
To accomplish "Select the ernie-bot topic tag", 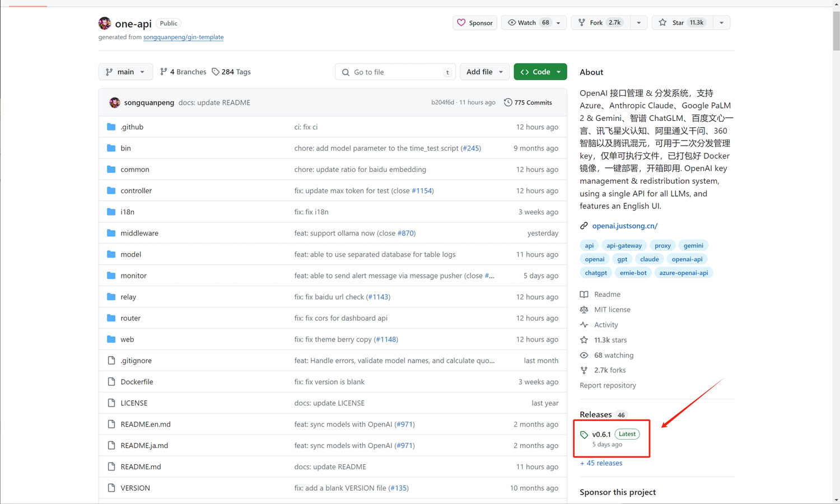I will (633, 273).
